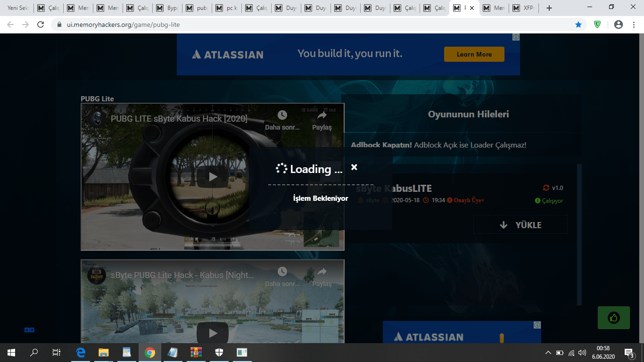
Task: Click the volume speaker icon in the tray
Action: click(x=582, y=352)
